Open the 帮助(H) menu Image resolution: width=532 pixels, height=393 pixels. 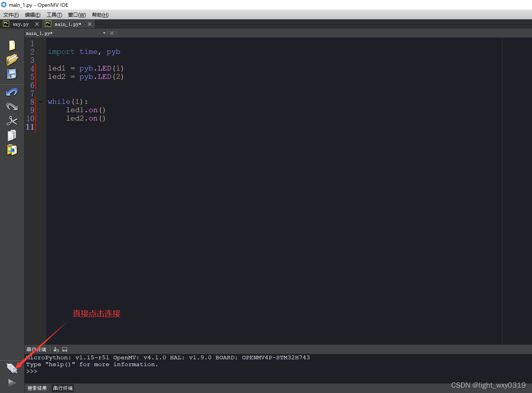click(100, 15)
